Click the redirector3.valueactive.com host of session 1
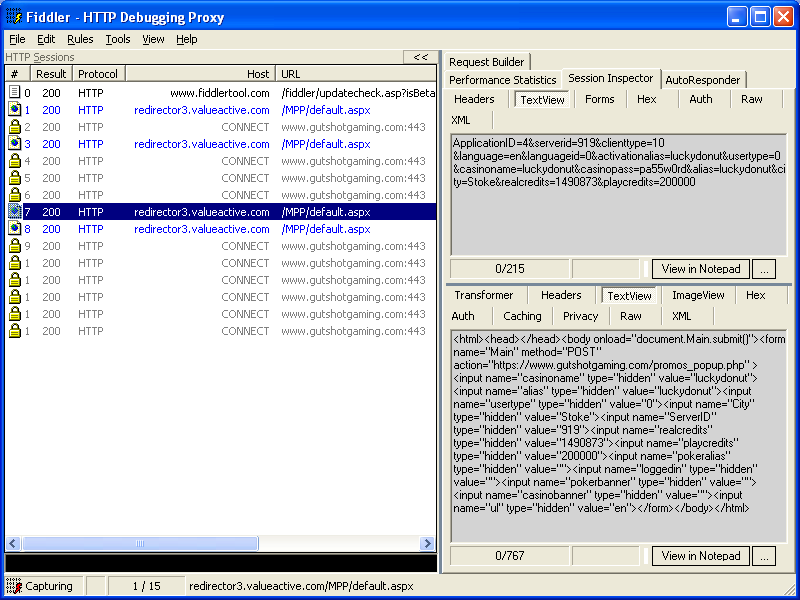This screenshot has height=600, width=800. (202, 110)
